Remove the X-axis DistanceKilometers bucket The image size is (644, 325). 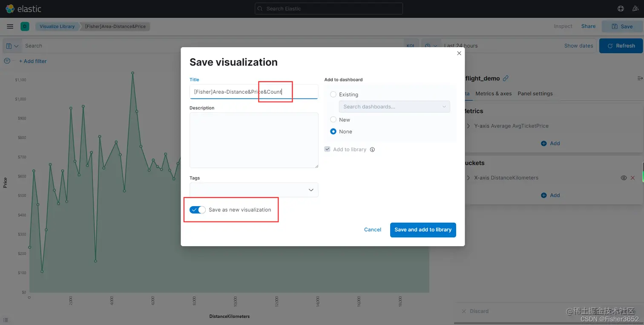[632, 178]
